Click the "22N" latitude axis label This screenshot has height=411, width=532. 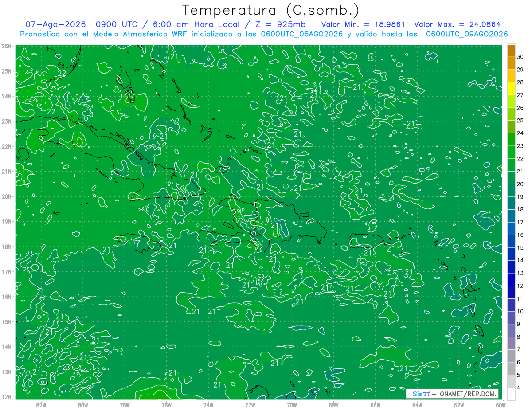(x=7, y=146)
